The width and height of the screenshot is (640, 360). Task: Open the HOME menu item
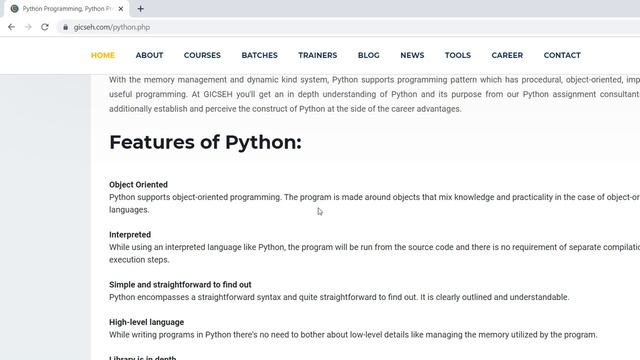pyautogui.click(x=103, y=55)
